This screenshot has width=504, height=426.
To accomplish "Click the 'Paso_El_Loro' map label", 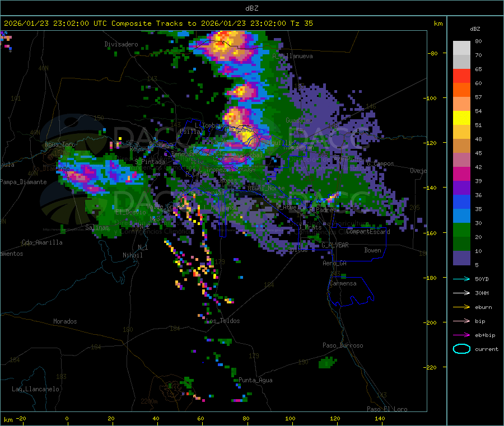I will pyautogui.click(x=387, y=409).
